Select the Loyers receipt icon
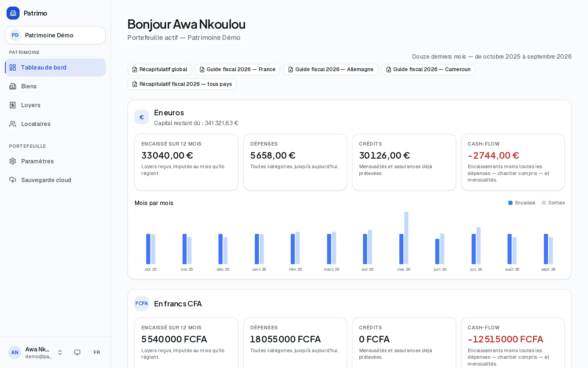 tap(13, 105)
